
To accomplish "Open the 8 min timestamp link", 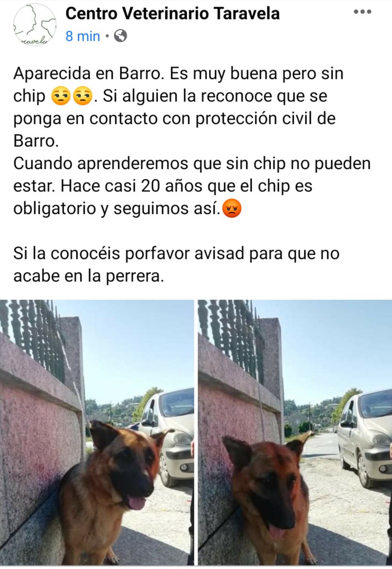I will [x=83, y=36].
